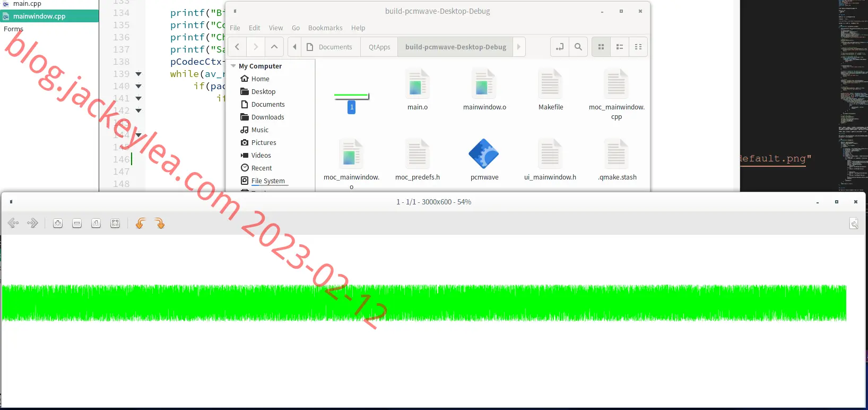Viewport: 868px width, 410px height.
Task: Zoom in on the waveform image
Action: 58,224
